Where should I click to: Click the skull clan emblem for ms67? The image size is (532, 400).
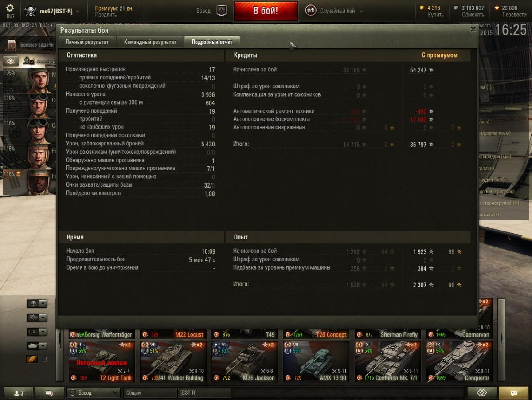[31, 11]
